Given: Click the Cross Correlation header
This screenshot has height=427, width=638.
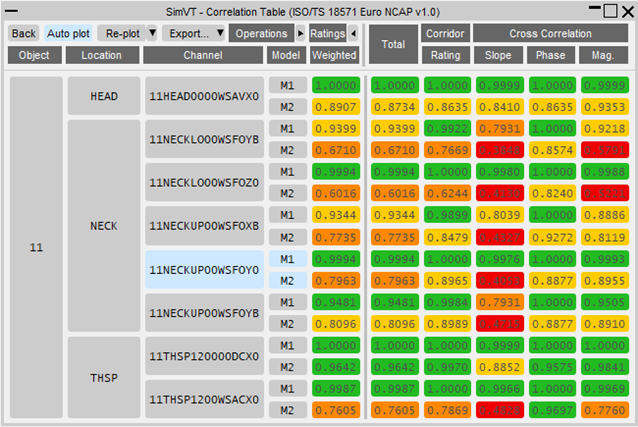Looking at the screenshot, I should (x=551, y=33).
